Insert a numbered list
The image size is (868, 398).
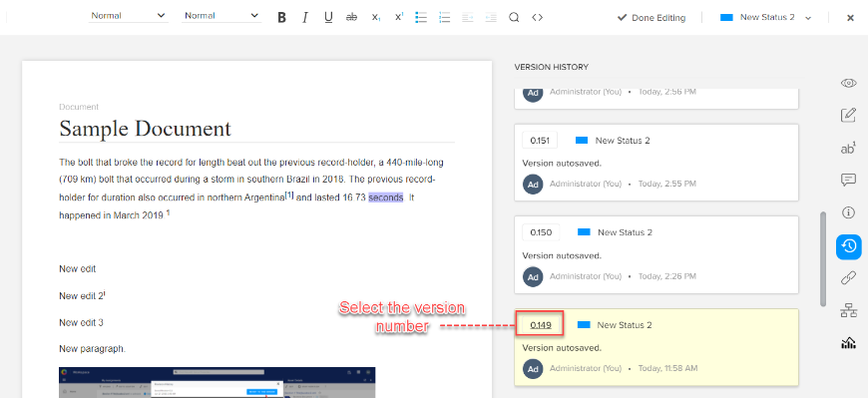(x=445, y=18)
